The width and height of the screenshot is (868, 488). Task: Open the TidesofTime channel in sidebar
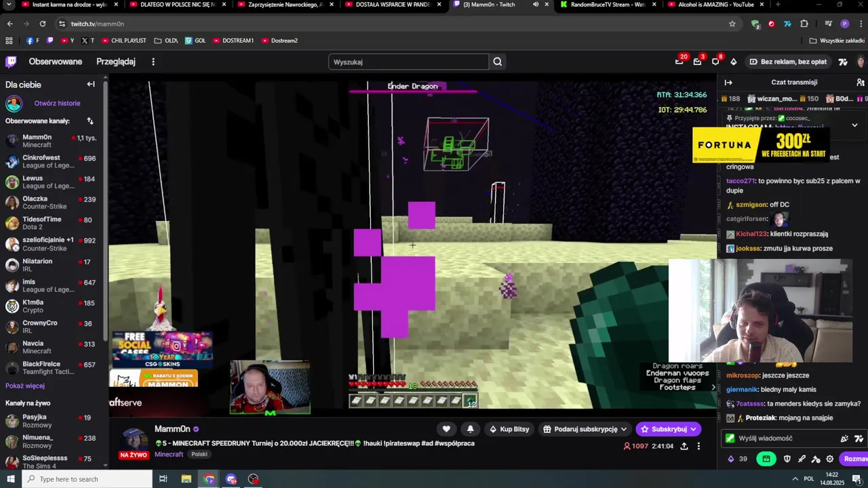coord(53,223)
